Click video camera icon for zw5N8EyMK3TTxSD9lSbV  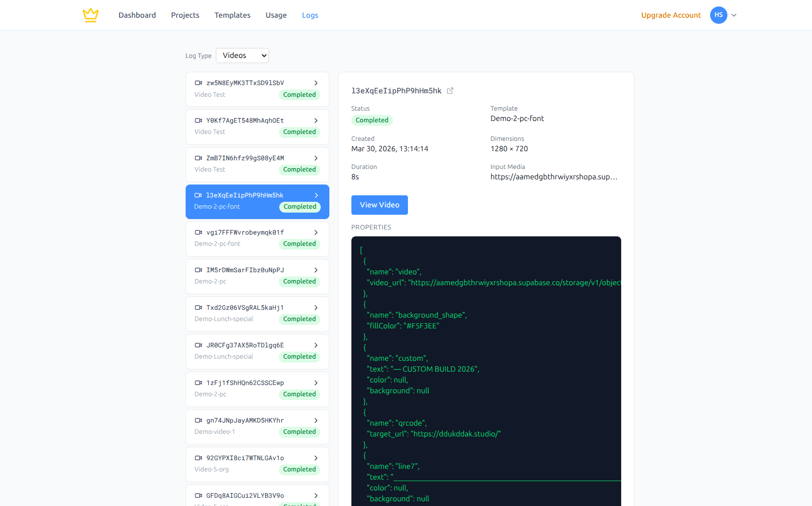[199, 83]
